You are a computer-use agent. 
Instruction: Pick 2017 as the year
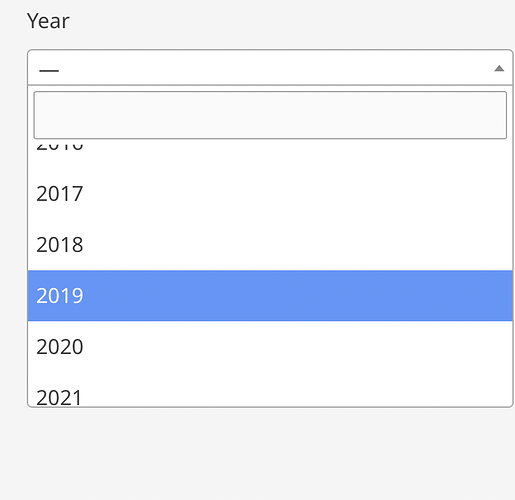point(270,194)
